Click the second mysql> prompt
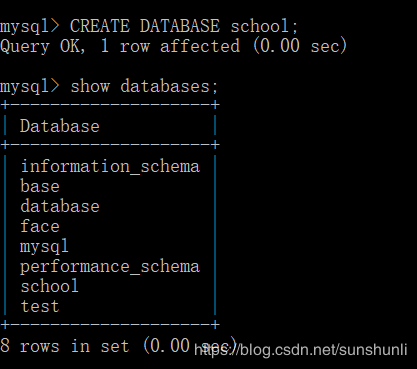Viewport: 417px width, 369px height. point(30,87)
